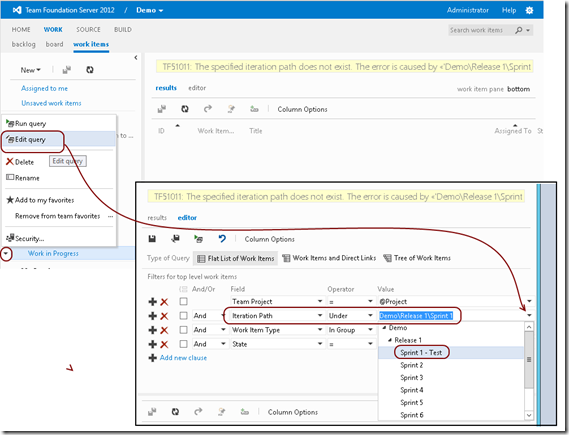The image size is (569, 435).
Task: Collapse the Release 1 tree node
Action: 390,340
